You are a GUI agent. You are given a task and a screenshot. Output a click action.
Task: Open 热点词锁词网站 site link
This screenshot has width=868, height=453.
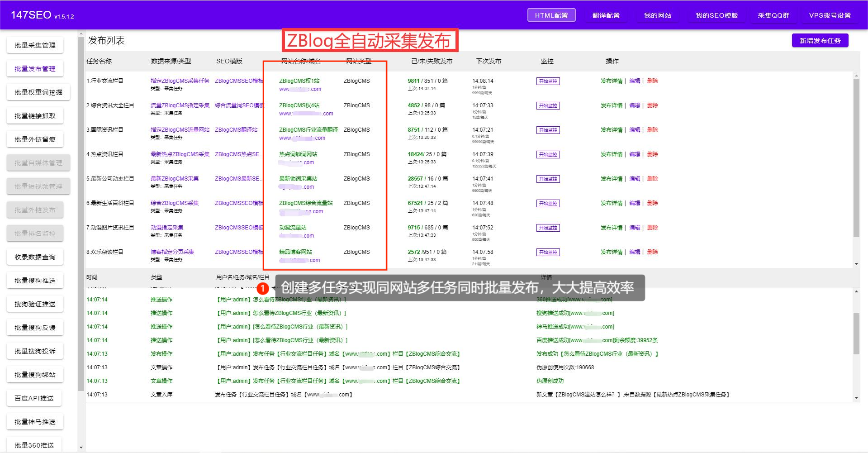298,154
